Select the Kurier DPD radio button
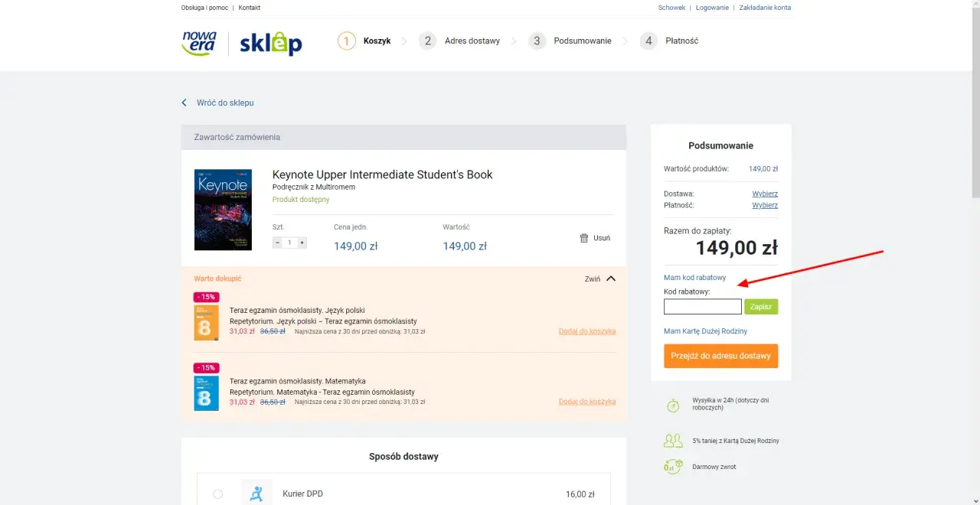Image resolution: width=980 pixels, height=505 pixels. pos(218,494)
